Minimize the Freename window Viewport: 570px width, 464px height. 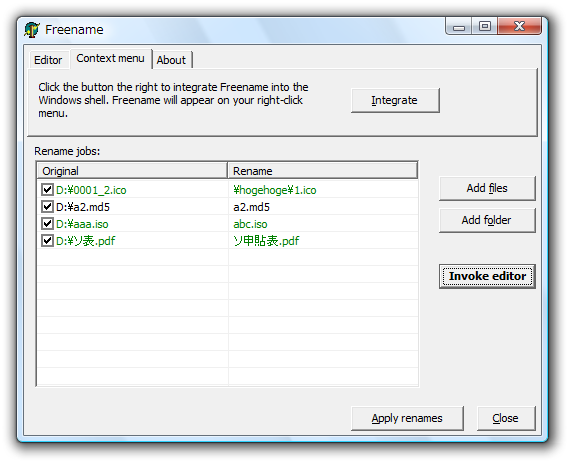pyautogui.click(x=459, y=27)
